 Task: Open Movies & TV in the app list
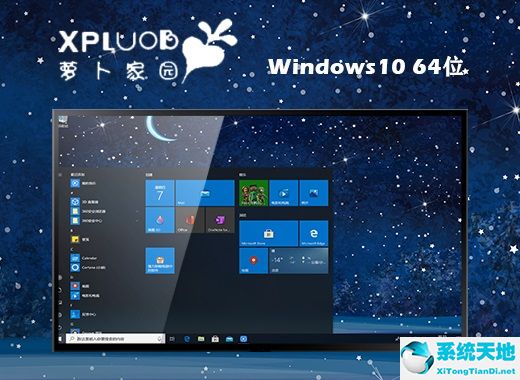85,295
